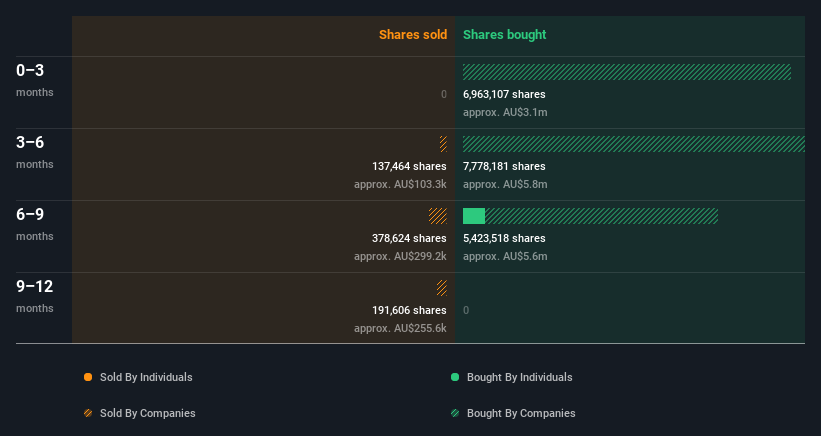The height and width of the screenshot is (436, 821).
Task: Click the hatched orange 'Sold By Companies' legend dot
Action: tap(88, 413)
